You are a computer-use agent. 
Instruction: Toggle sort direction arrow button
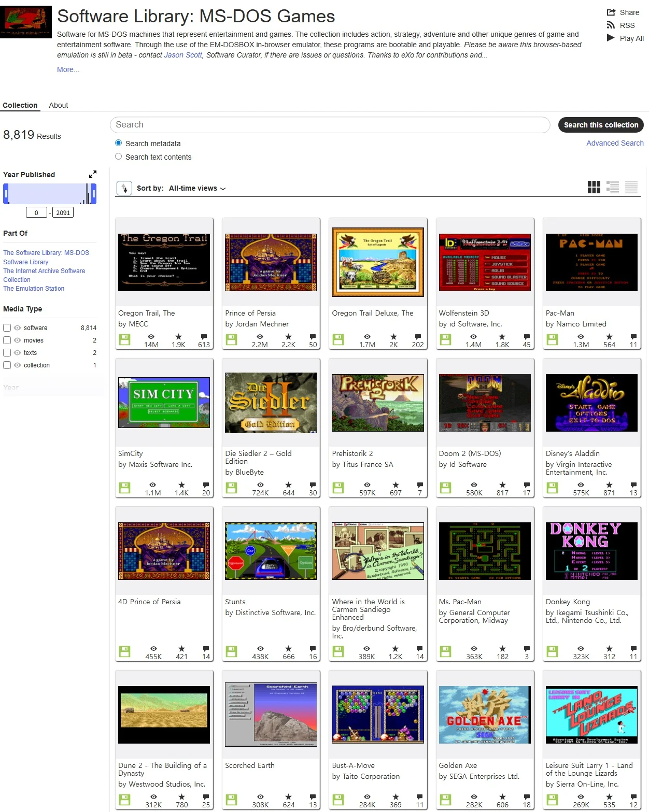click(124, 188)
